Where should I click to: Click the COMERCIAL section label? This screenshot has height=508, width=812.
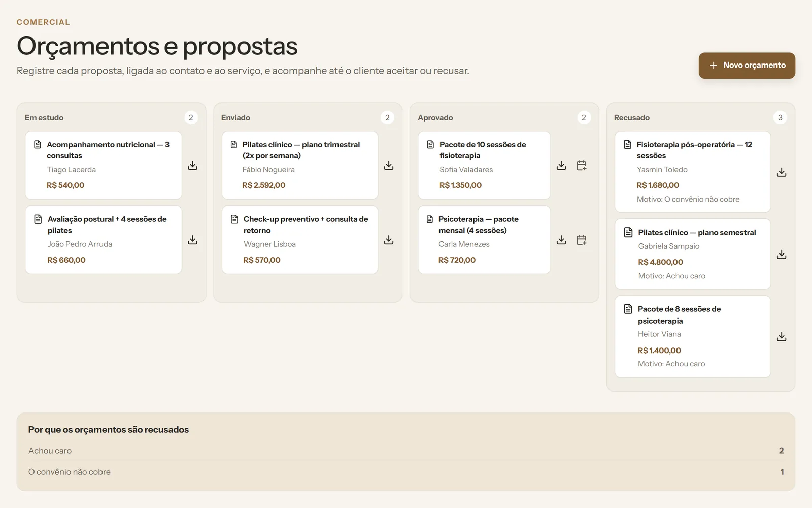pos(44,22)
